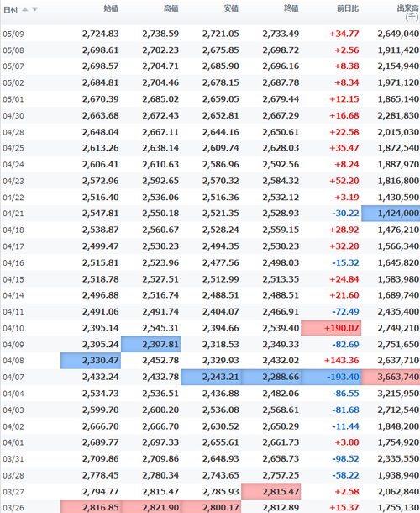
Task: Select the closing value 2,733.49
Action: (x=281, y=34)
